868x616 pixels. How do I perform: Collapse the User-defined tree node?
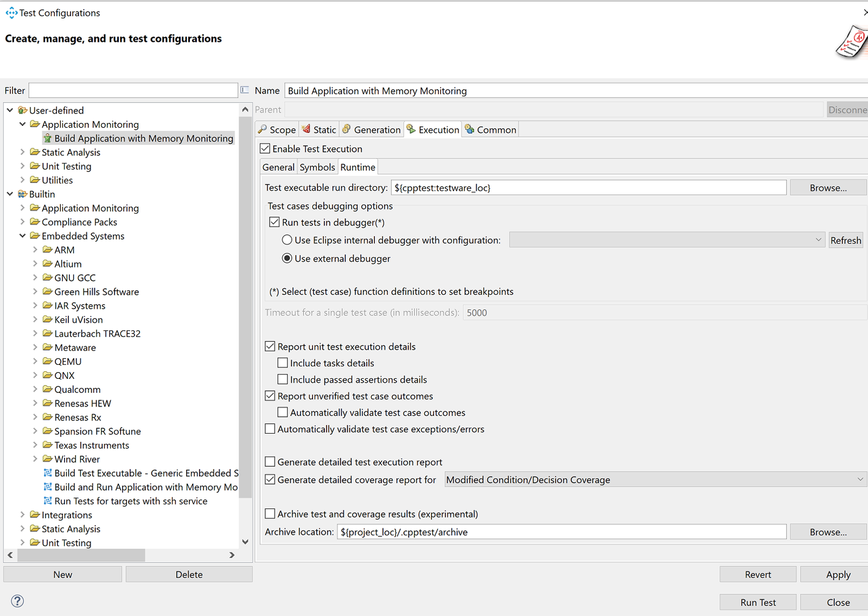tap(10, 110)
